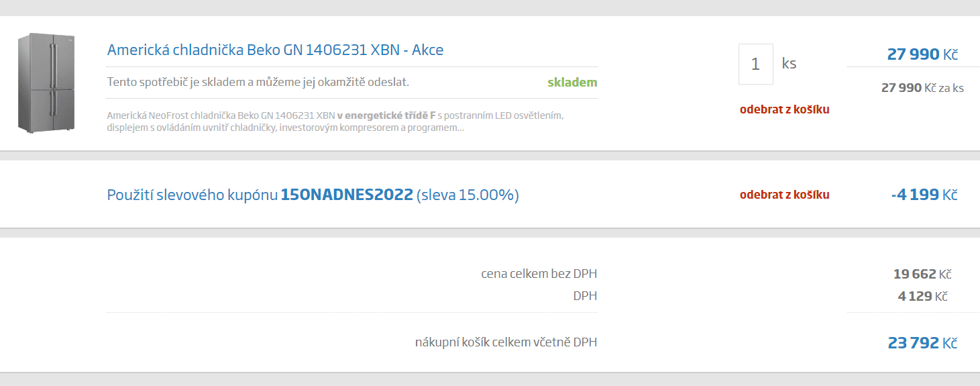This screenshot has height=386, width=980.
Task: Click the sleva 15.00% discount text
Action: 468,195
